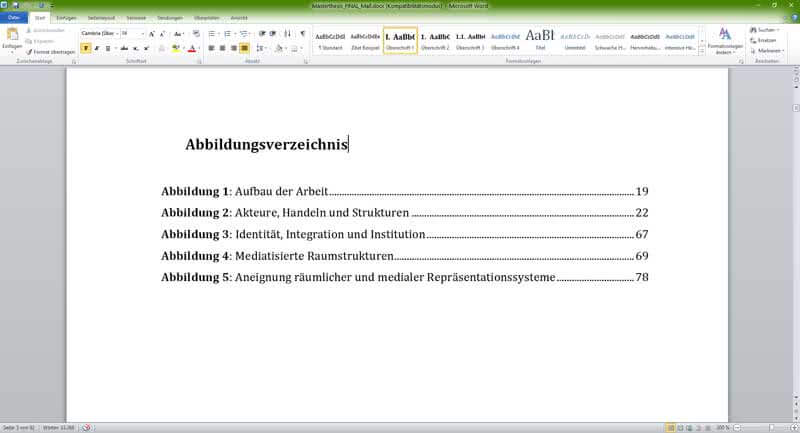The width and height of the screenshot is (800, 433).
Task: Open the Absatz dialog launcher
Action: coord(306,62)
